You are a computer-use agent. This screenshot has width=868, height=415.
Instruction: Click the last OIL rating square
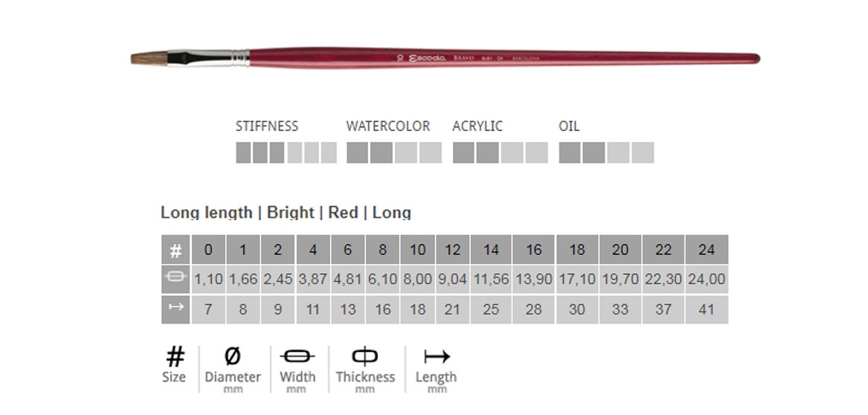(643, 152)
